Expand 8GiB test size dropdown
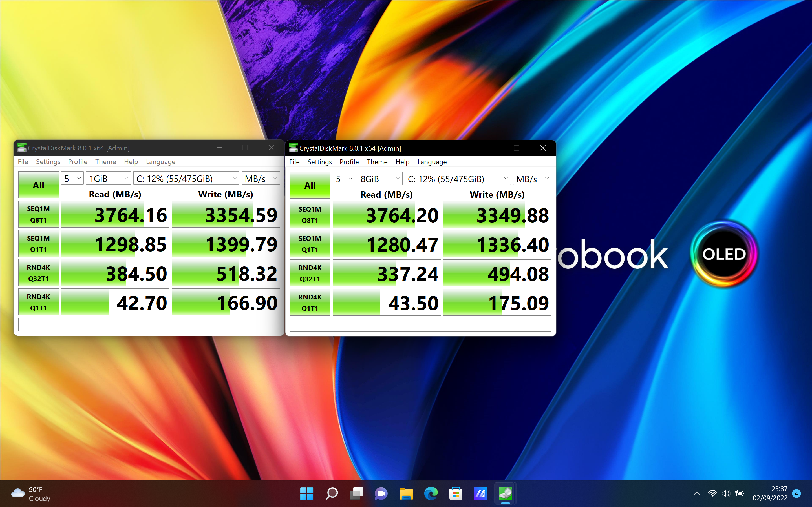 point(380,179)
